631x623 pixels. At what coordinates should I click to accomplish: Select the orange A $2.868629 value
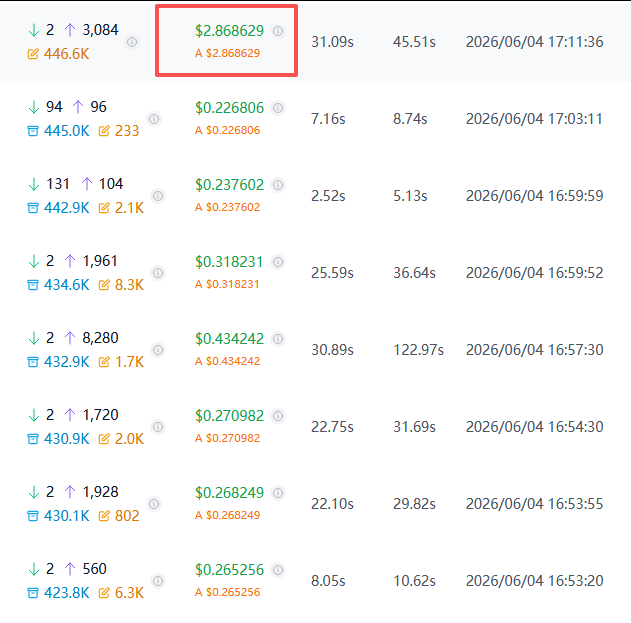click(227, 53)
